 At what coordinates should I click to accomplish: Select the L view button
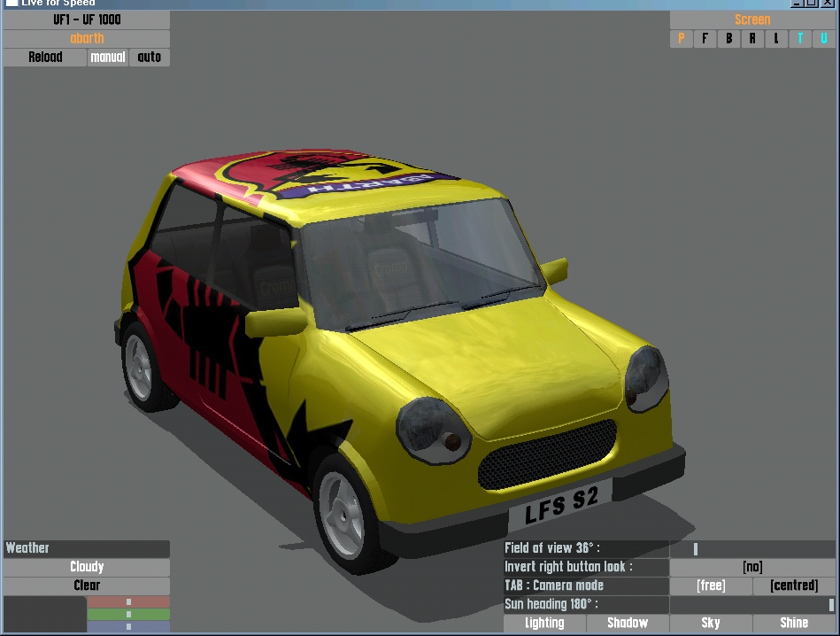coord(775,39)
